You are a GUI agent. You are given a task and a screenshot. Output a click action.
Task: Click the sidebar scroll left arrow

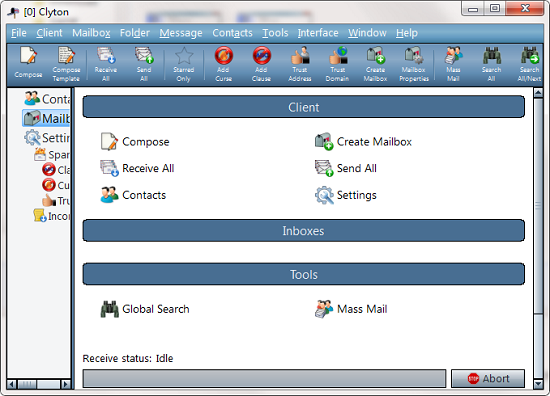[x=12, y=384]
